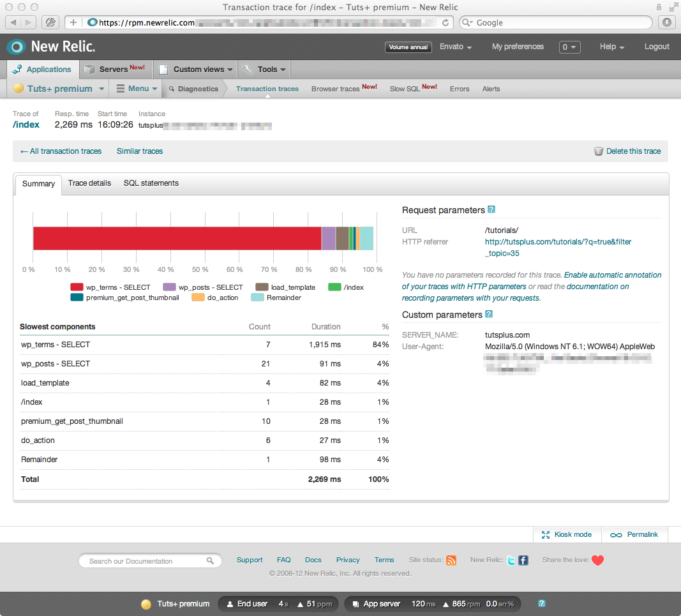Open the notifications counter 0 dropdown
This screenshot has height=616, width=681.
tap(569, 47)
